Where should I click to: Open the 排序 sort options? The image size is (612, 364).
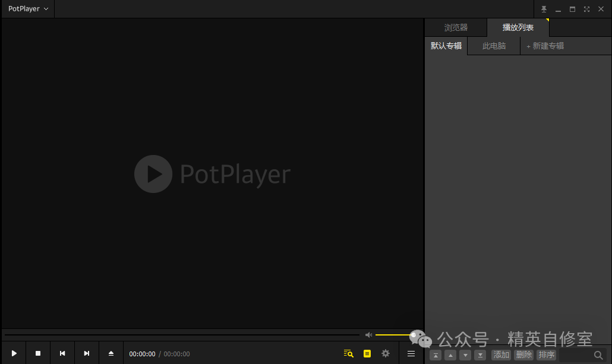546,355
